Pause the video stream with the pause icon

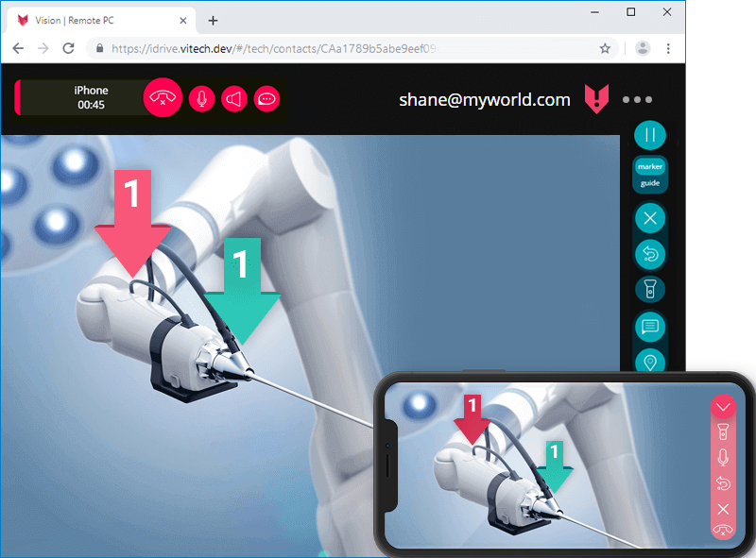tap(650, 135)
